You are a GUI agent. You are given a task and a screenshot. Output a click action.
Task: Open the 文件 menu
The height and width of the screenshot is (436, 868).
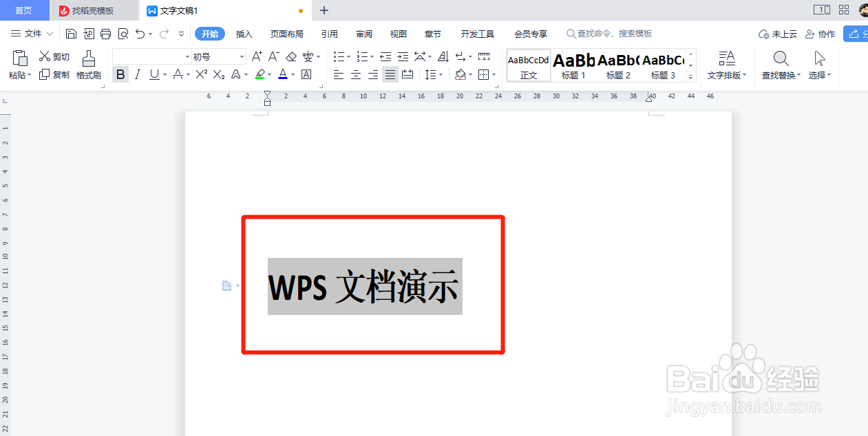pyautogui.click(x=32, y=34)
